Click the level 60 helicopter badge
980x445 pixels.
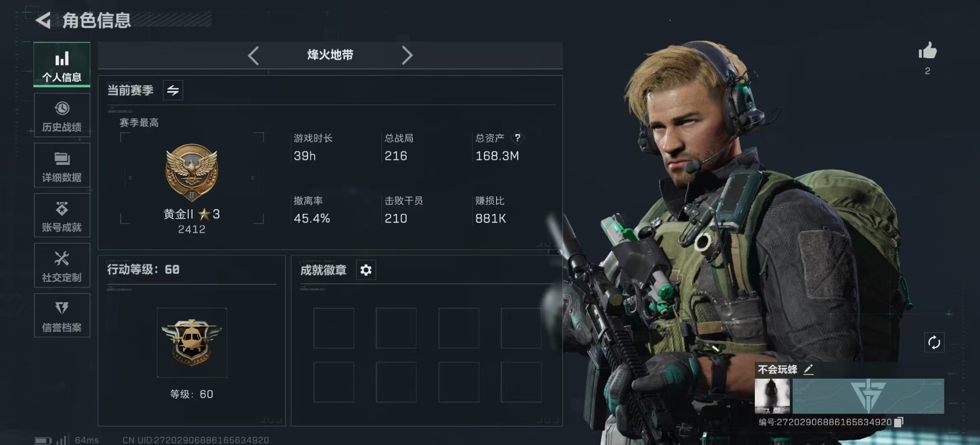click(191, 342)
